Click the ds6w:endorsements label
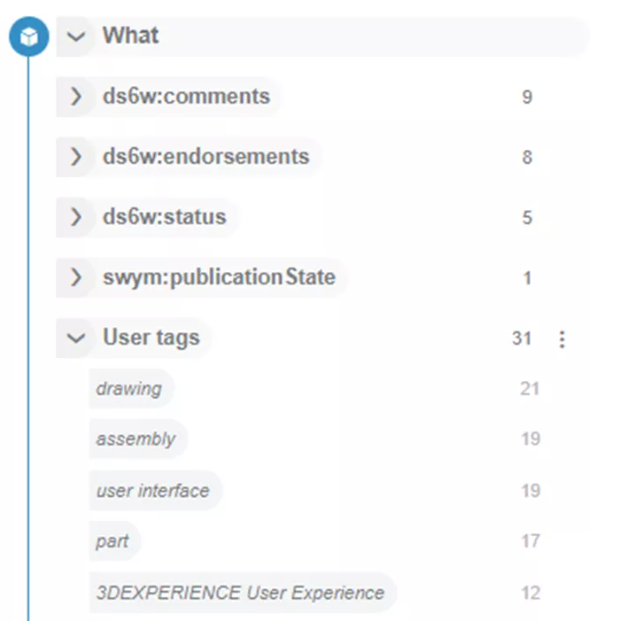The image size is (618, 636). (206, 157)
